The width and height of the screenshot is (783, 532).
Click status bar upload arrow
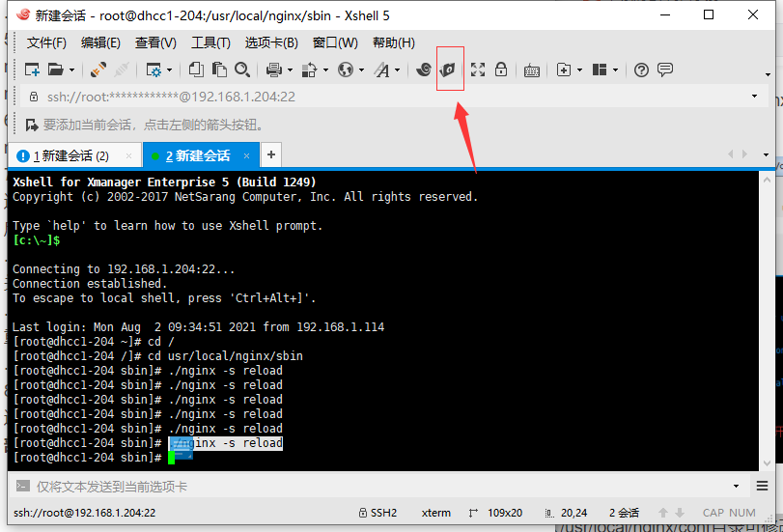click(662, 513)
